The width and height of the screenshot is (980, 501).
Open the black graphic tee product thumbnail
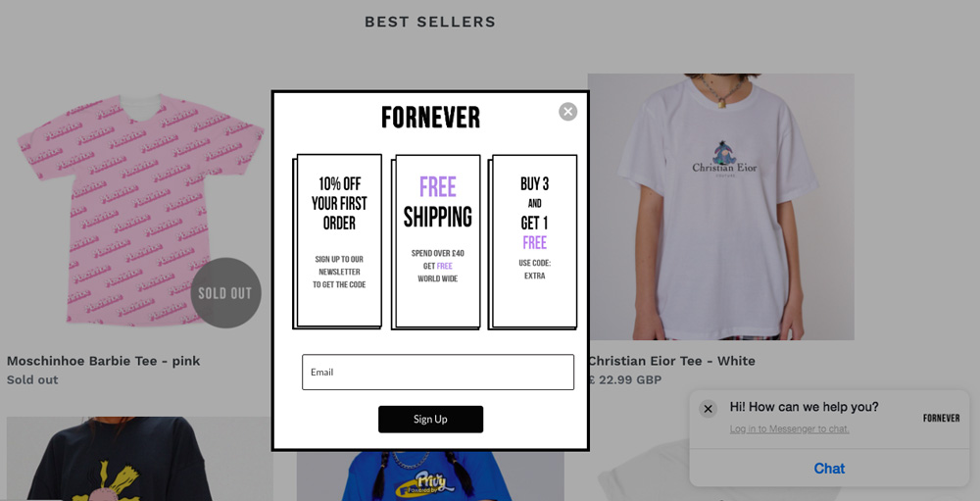coord(139,459)
